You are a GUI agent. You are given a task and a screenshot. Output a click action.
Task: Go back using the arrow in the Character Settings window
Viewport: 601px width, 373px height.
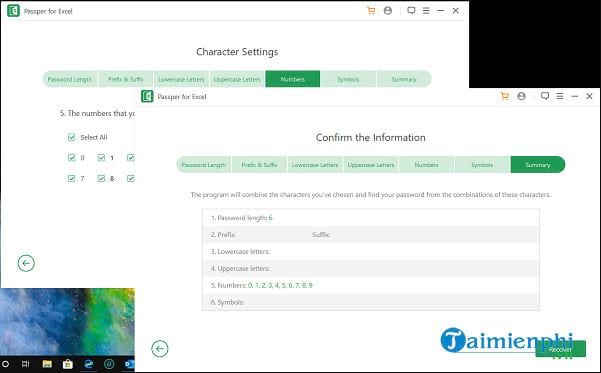(26, 263)
